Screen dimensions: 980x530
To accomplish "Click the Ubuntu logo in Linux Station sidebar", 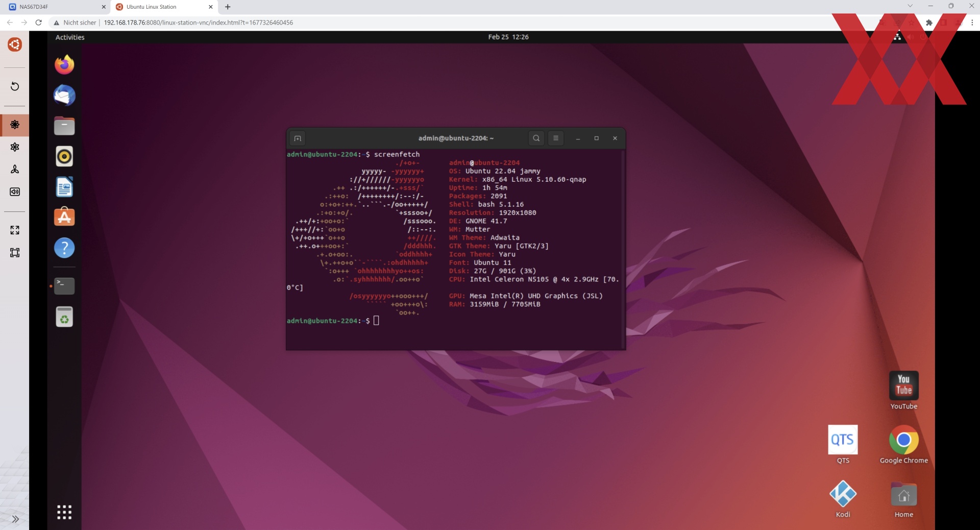I will [x=15, y=44].
